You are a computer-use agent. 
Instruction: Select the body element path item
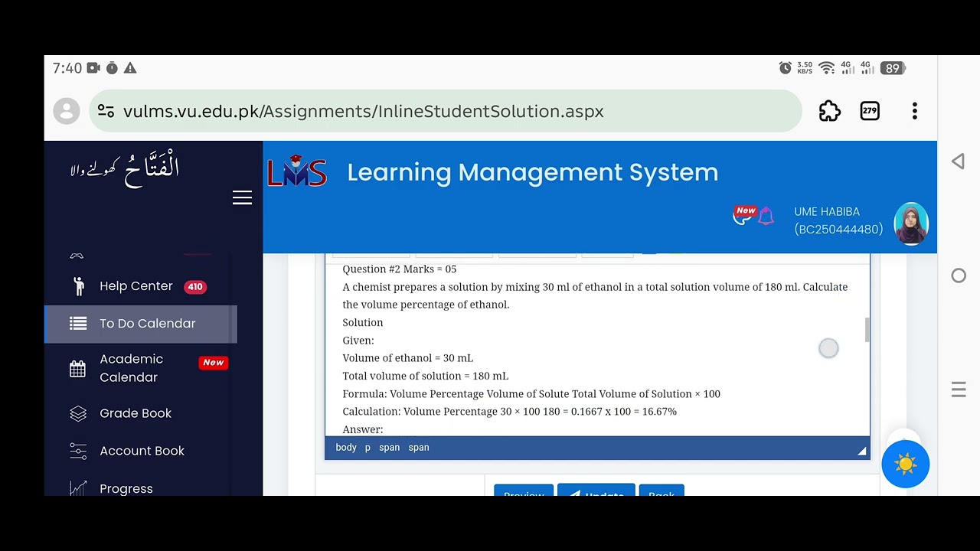346,448
